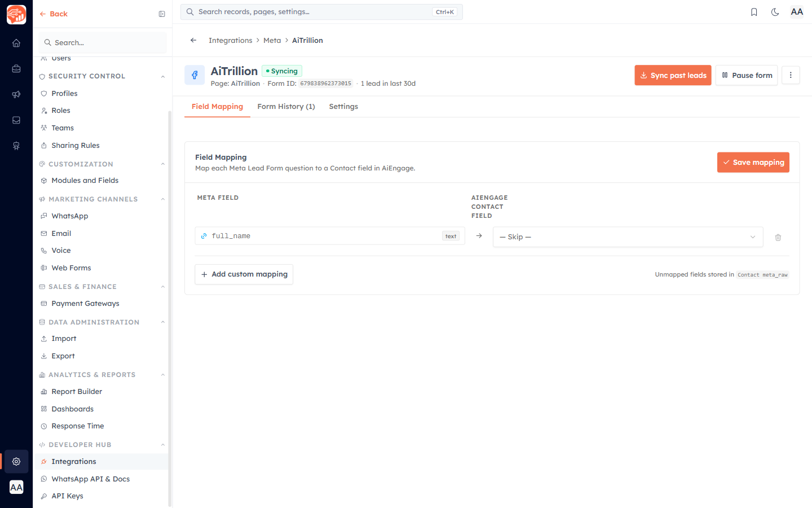Click the bookmark icon in top bar

[x=754, y=12]
